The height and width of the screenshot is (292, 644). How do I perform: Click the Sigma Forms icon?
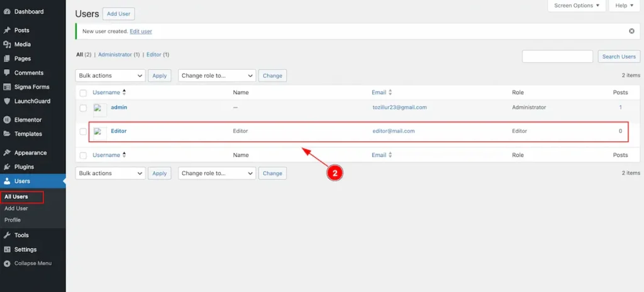(6, 87)
